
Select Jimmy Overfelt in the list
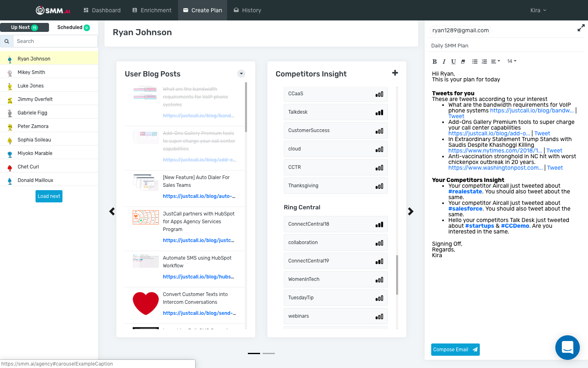(x=49, y=99)
